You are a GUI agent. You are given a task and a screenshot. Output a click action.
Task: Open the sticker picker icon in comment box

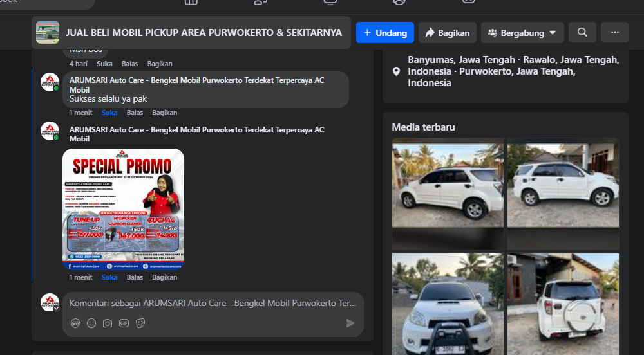click(140, 323)
